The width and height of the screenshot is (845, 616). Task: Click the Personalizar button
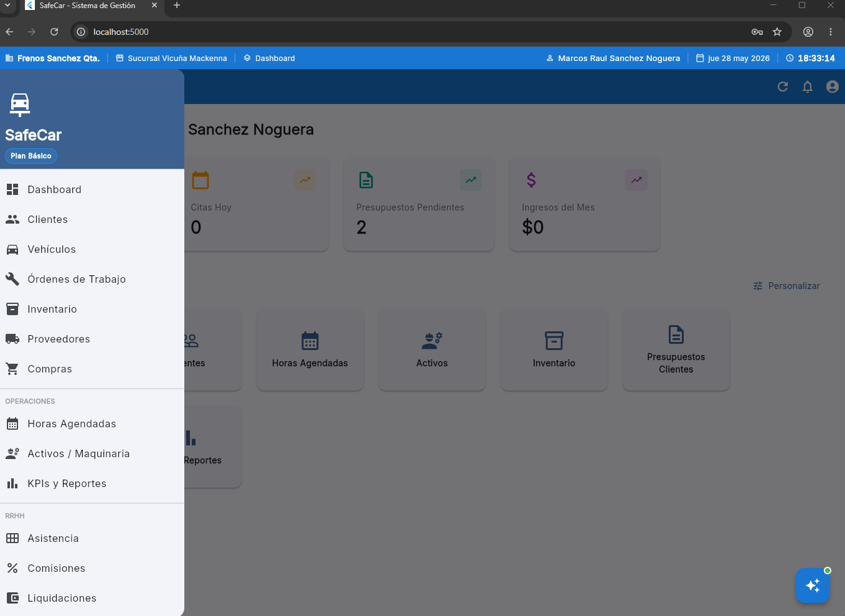(786, 286)
